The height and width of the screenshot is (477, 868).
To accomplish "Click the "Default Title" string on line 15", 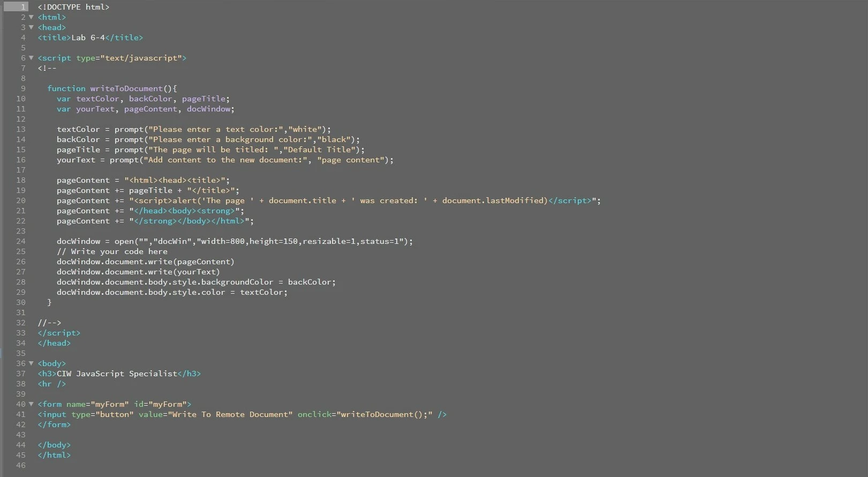I will 319,150.
